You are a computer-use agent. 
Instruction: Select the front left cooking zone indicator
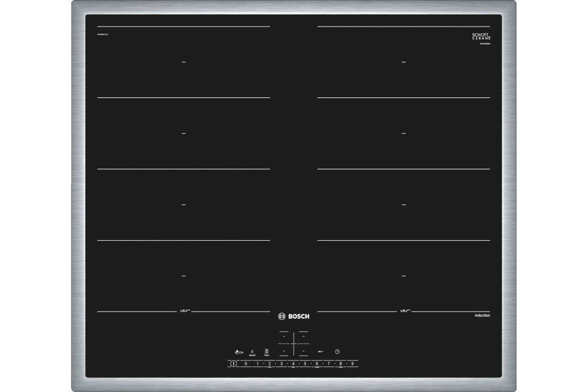(284, 351)
